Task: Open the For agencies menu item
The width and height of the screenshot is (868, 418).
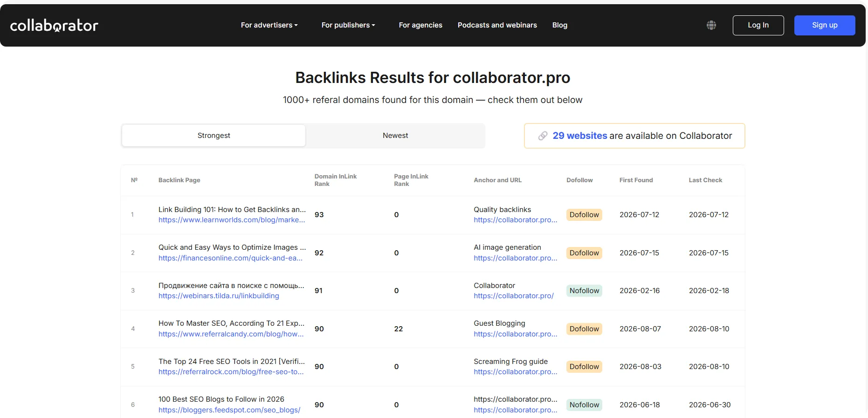Action: click(x=420, y=25)
